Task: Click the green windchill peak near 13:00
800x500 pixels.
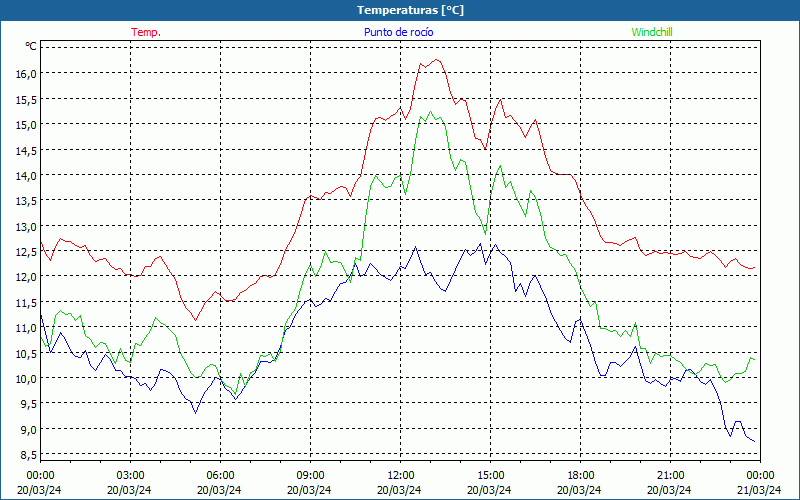Action: [430, 111]
